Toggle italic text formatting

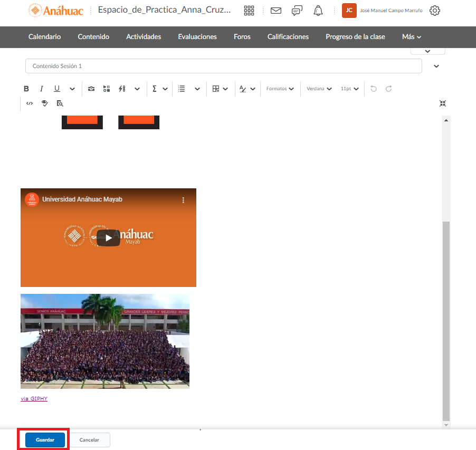41,89
